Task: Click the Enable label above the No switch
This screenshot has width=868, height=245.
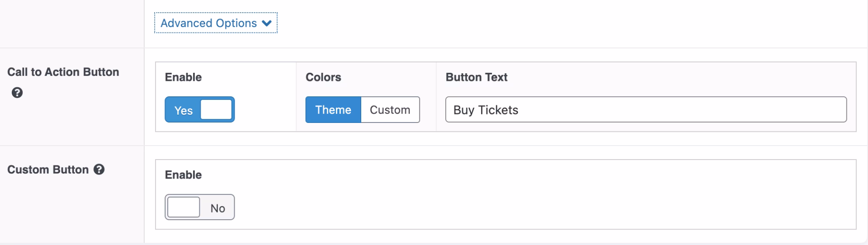Action: [x=183, y=175]
